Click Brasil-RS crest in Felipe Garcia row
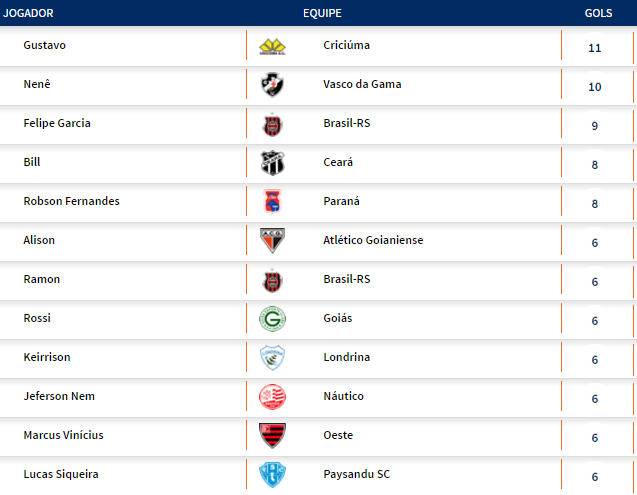637x495 pixels. point(272,125)
